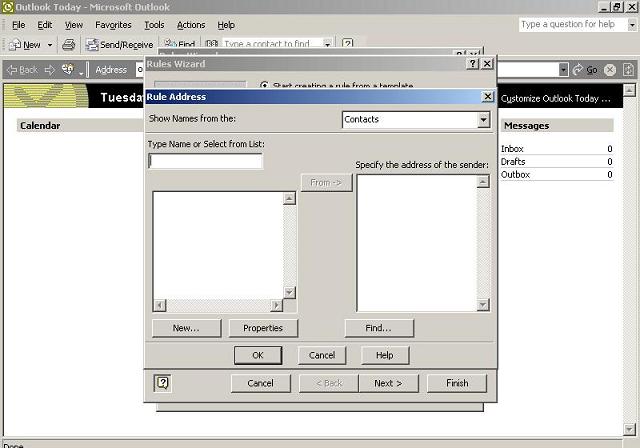
Task: Click Outlook Today page scroll down arrow
Action: [x=629, y=429]
